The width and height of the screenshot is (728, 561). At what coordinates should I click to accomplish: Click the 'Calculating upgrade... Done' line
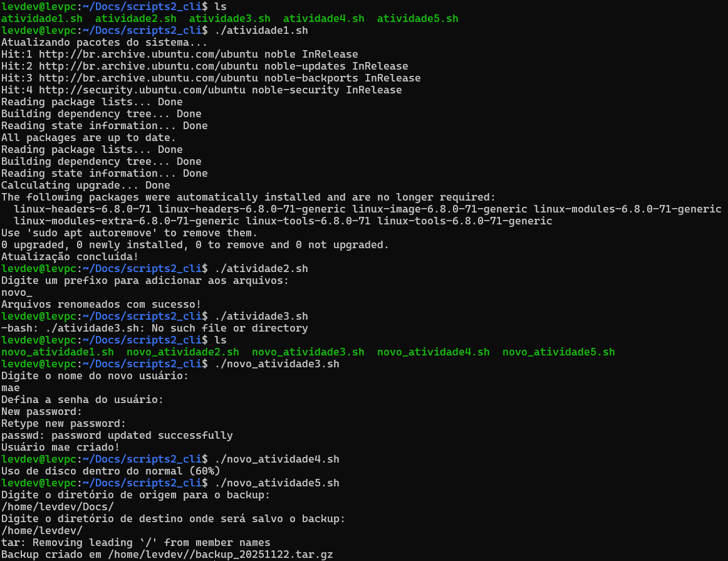click(x=85, y=186)
